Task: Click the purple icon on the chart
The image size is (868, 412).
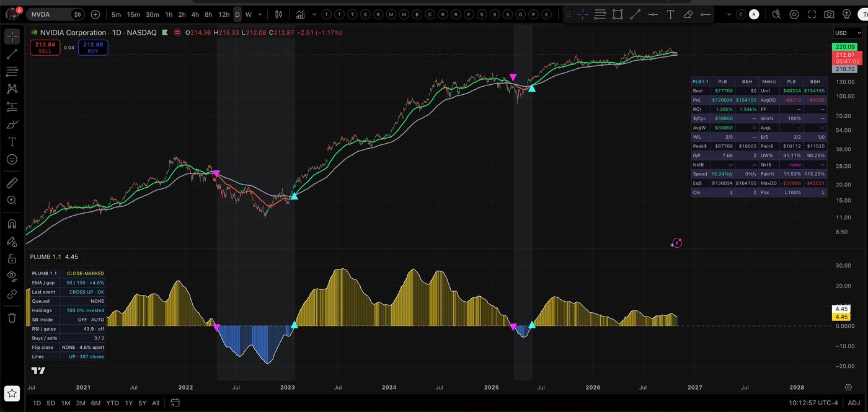Action: coord(676,243)
